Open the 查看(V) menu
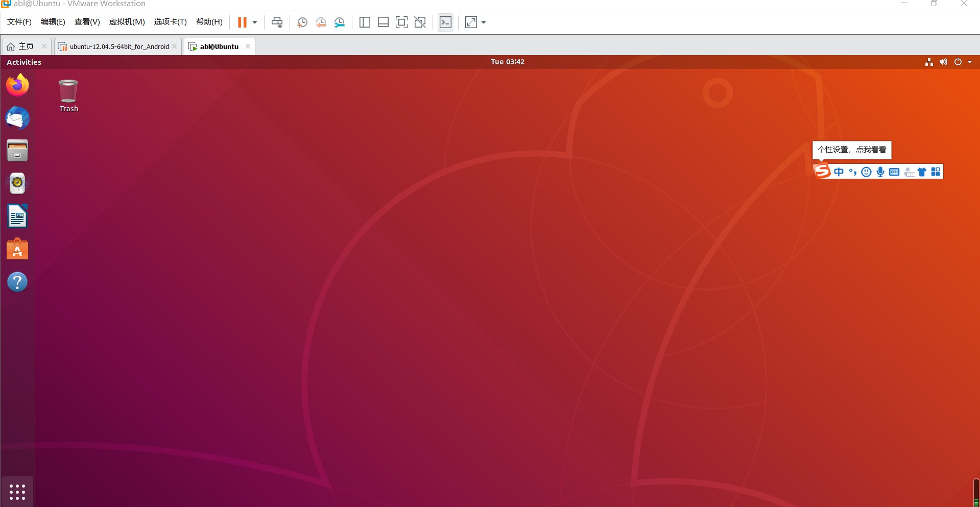This screenshot has width=980, height=507. [x=87, y=22]
